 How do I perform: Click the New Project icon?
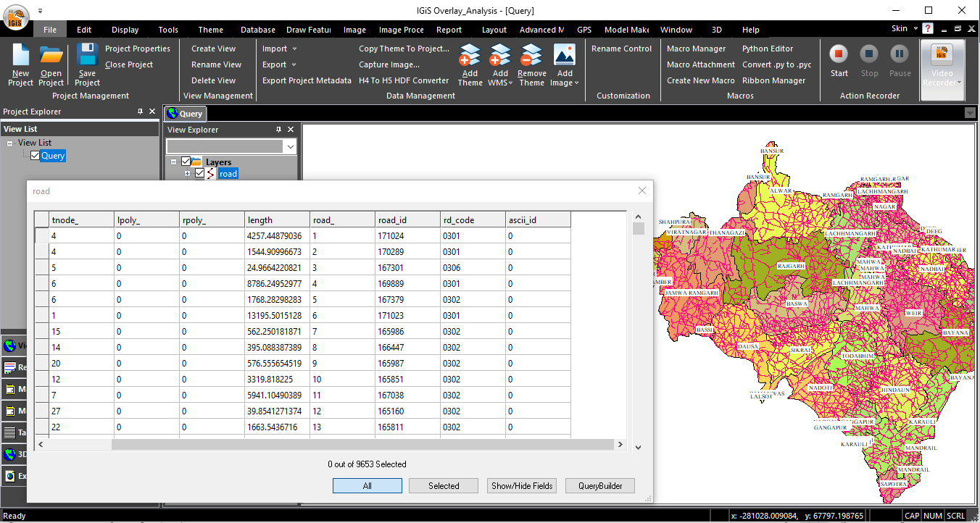(x=20, y=56)
